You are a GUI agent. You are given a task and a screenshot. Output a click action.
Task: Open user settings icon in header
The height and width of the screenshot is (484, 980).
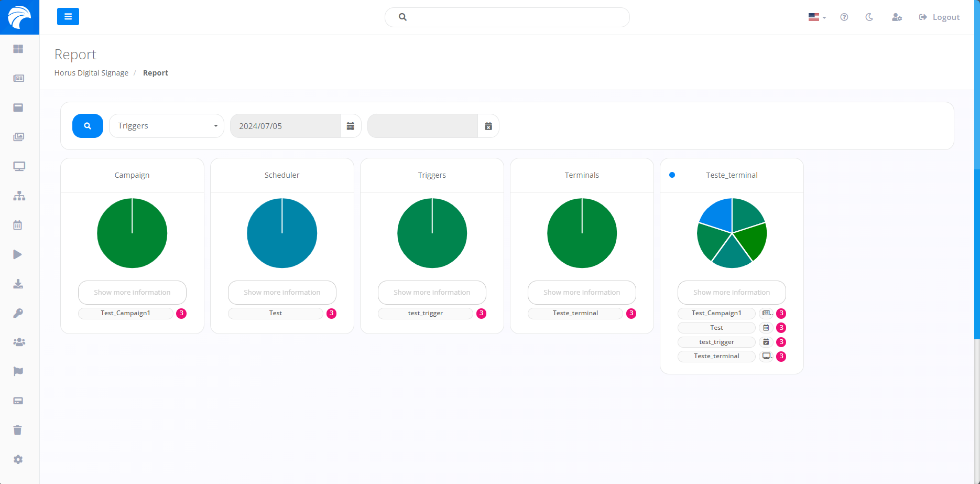tap(897, 17)
